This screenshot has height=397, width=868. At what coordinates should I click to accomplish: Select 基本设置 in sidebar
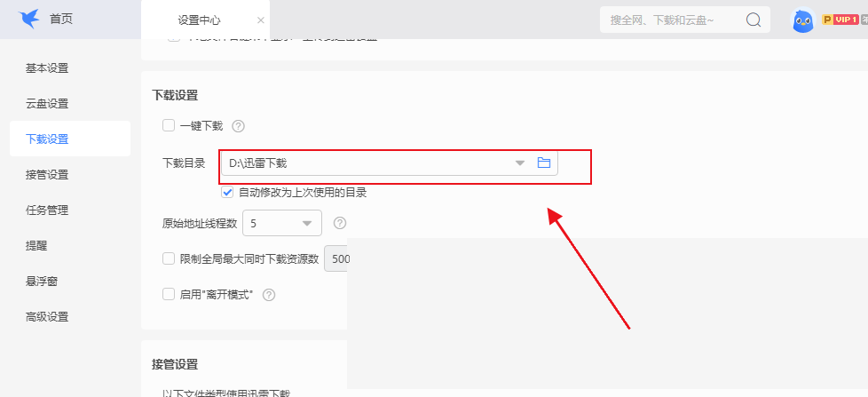(x=47, y=68)
